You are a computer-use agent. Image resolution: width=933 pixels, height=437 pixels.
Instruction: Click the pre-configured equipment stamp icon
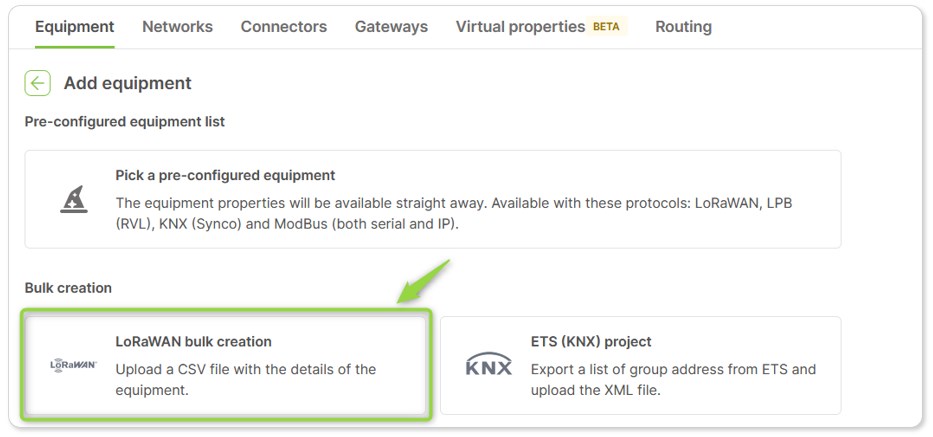point(74,199)
